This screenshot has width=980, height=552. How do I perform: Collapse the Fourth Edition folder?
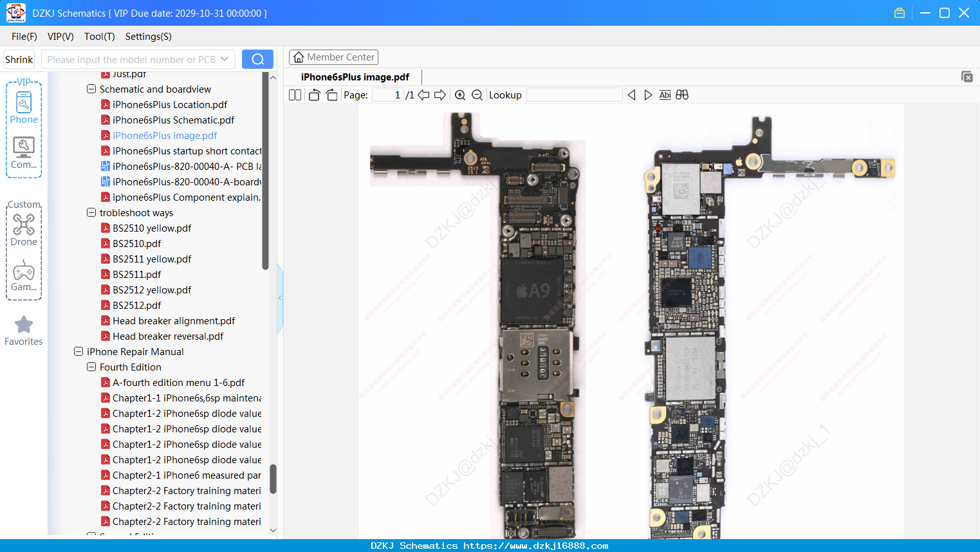point(91,367)
